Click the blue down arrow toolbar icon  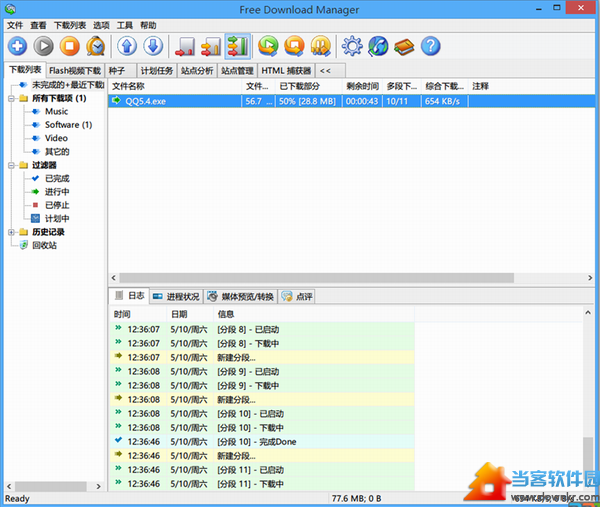(x=153, y=46)
